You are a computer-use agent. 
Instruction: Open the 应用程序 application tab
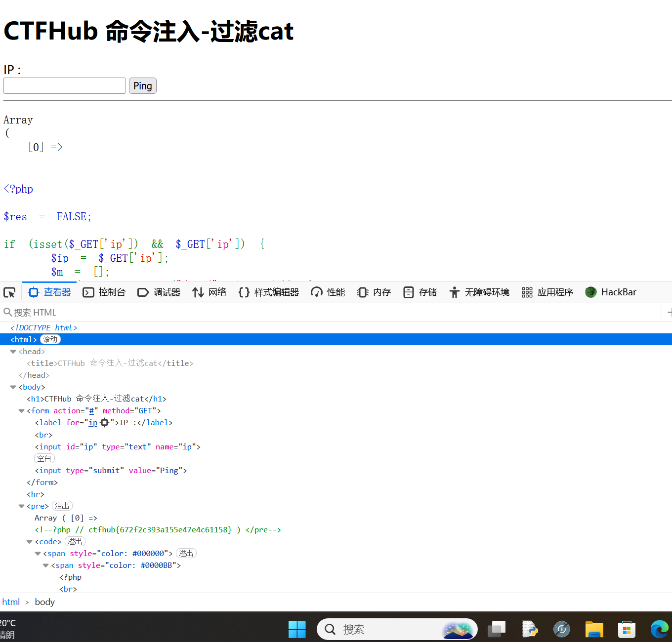tap(547, 292)
